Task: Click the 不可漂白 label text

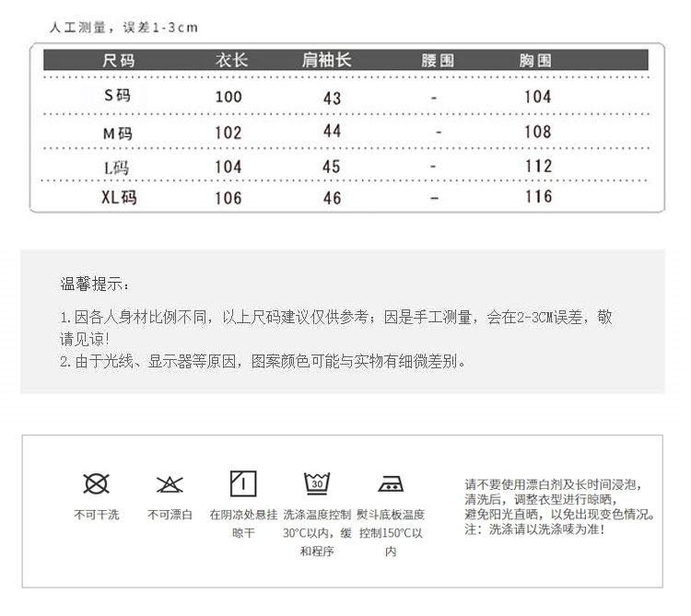Action: [170, 515]
